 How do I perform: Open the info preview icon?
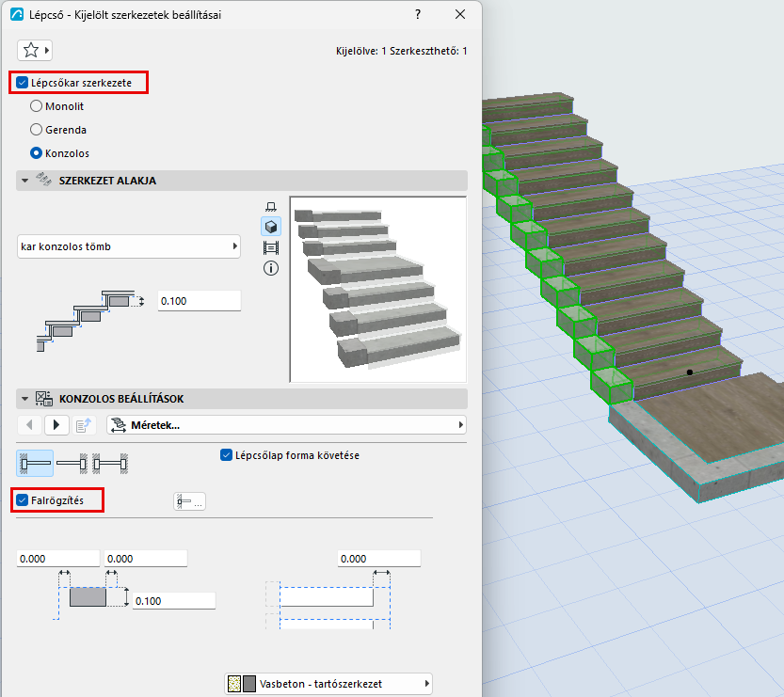click(271, 268)
